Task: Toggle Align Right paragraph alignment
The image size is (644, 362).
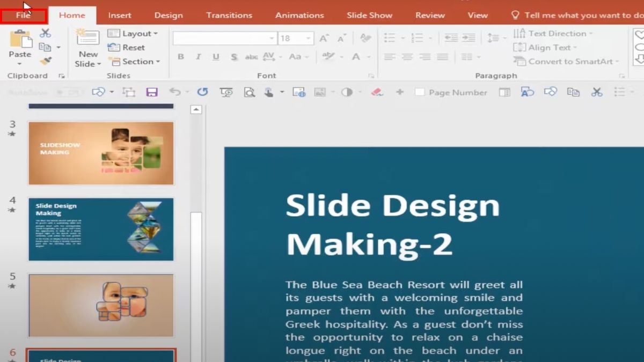Action: (x=425, y=57)
